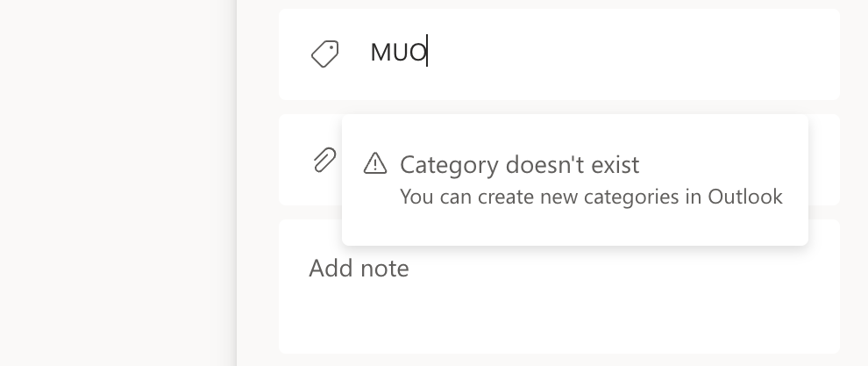
Task: Click the alert icon in category popup
Action: point(375,163)
